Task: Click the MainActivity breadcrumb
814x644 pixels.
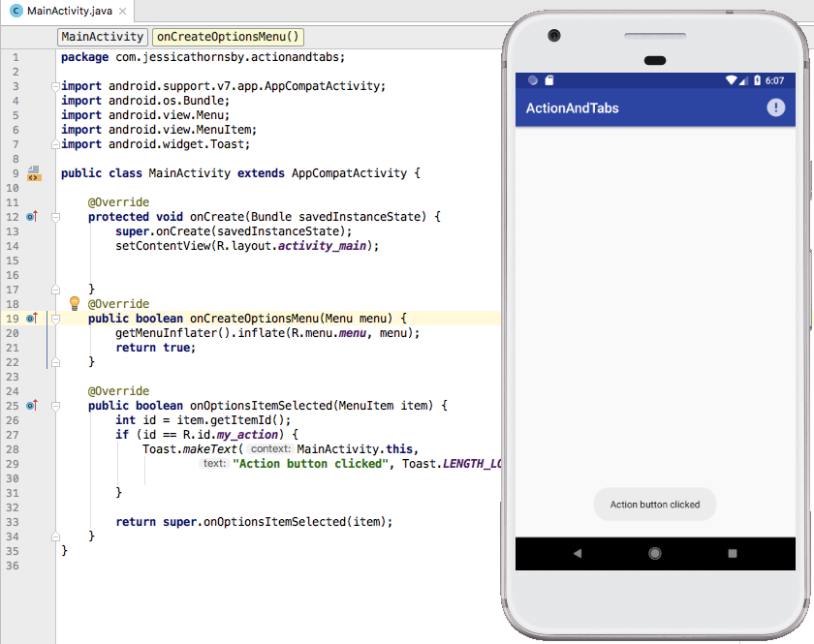Action: tap(103, 37)
